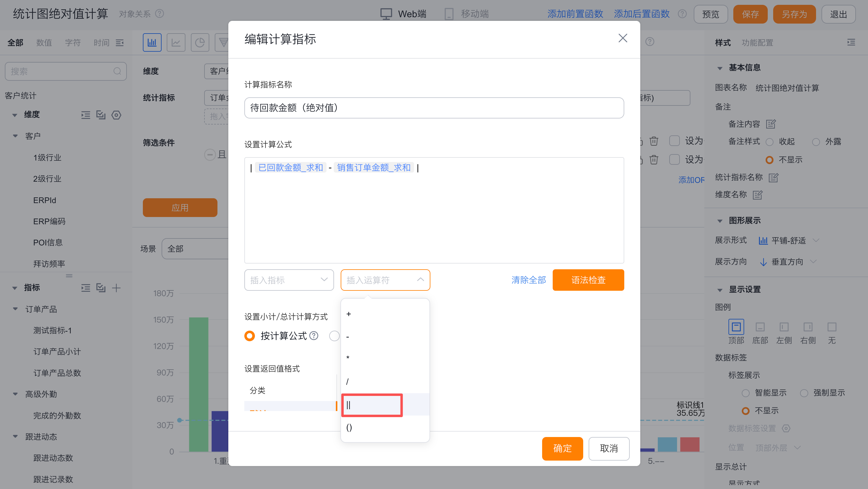Choose 智能显示 for label display
The image size is (868, 489).
(745, 393)
